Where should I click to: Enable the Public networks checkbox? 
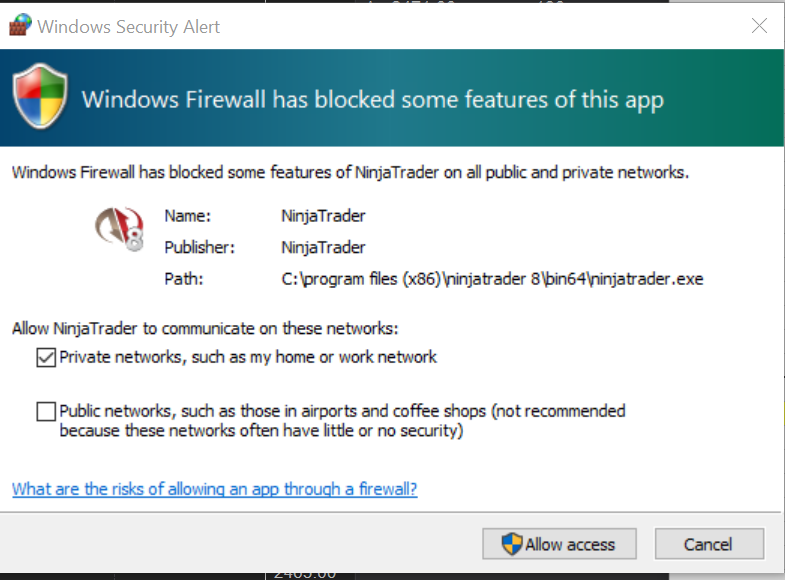tap(46, 411)
